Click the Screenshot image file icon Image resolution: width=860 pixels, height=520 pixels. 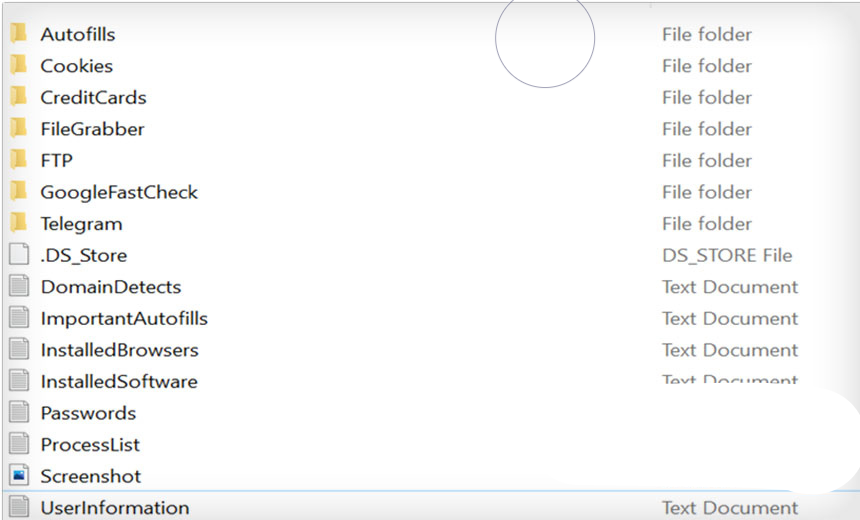(19, 476)
